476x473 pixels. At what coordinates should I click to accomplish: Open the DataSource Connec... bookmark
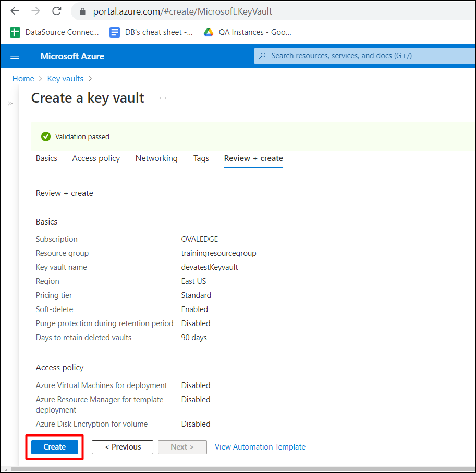tap(54, 32)
